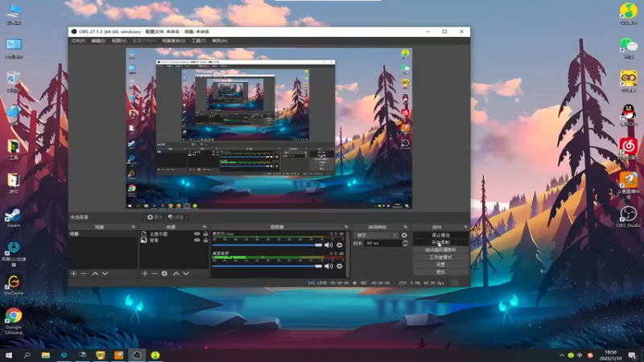This screenshot has width=644, height=362.
Task: Open the 编辑(E) menu
Action: tap(98, 41)
